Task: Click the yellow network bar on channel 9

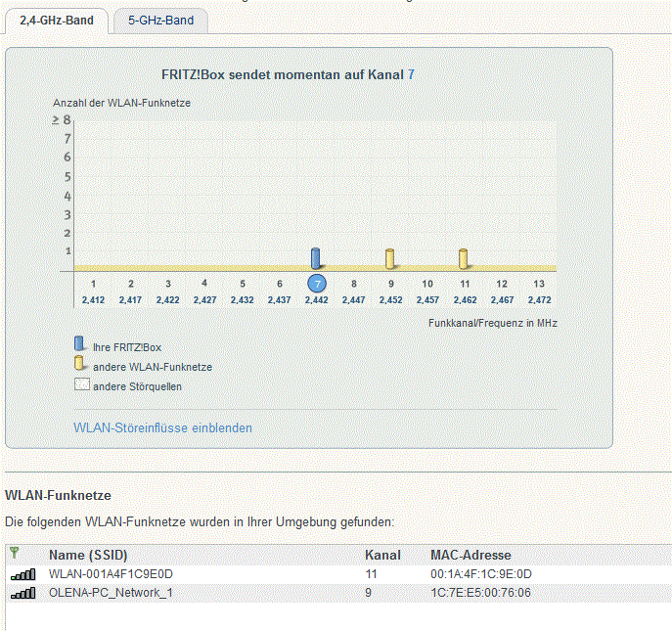Action: [x=389, y=258]
